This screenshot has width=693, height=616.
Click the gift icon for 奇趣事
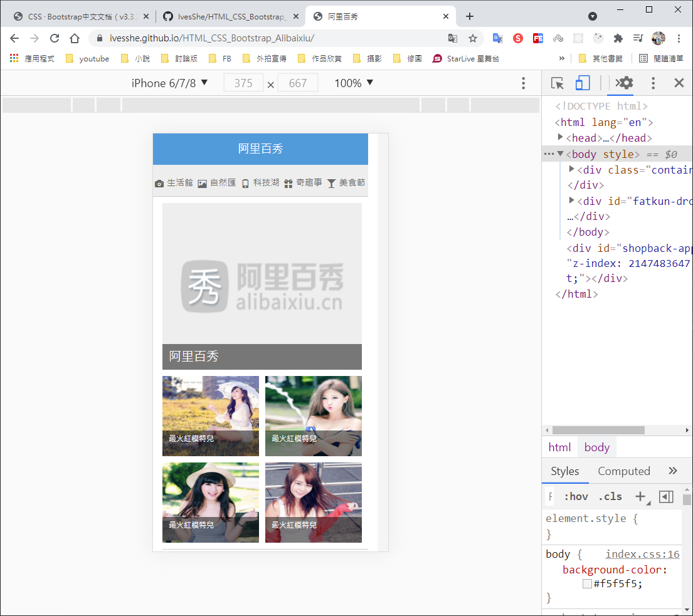point(288,184)
